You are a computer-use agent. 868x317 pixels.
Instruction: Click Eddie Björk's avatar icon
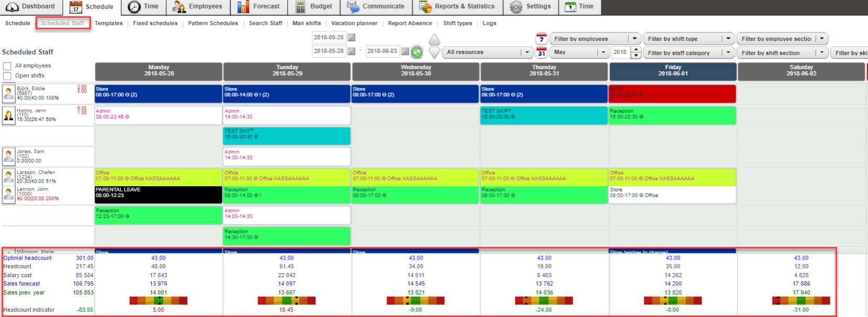9,93
